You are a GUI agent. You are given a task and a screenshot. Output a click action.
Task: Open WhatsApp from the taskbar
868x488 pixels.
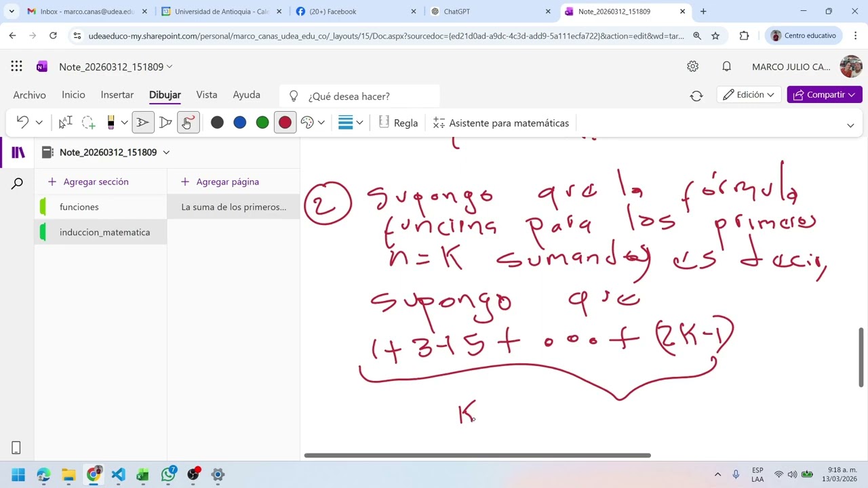(x=168, y=474)
